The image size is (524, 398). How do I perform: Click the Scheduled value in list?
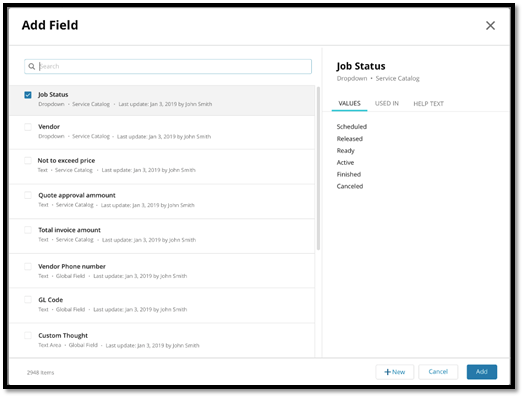pos(352,127)
